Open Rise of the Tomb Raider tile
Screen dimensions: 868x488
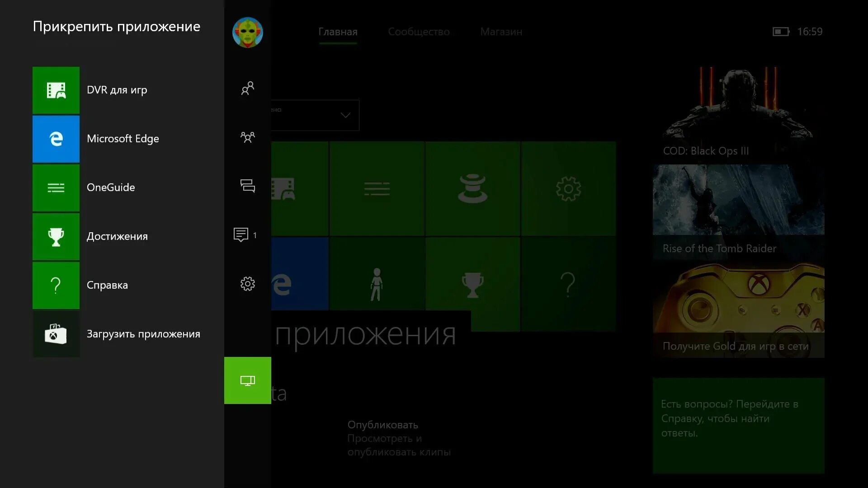(738, 211)
